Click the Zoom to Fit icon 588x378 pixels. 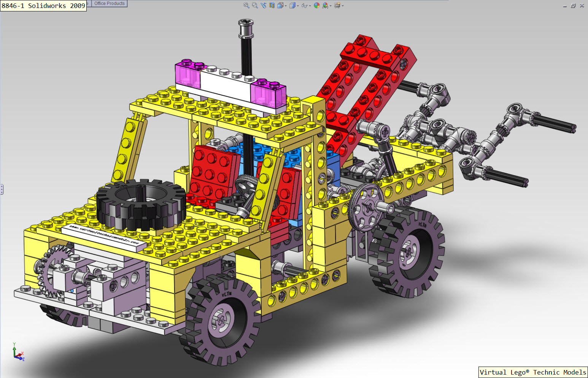click(x=246, y=5)
